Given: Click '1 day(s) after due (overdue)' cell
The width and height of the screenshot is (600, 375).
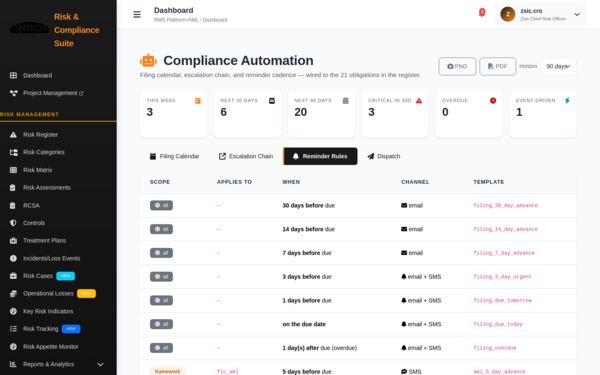Looking at the screenshot, I should click(x=320, y=348).
